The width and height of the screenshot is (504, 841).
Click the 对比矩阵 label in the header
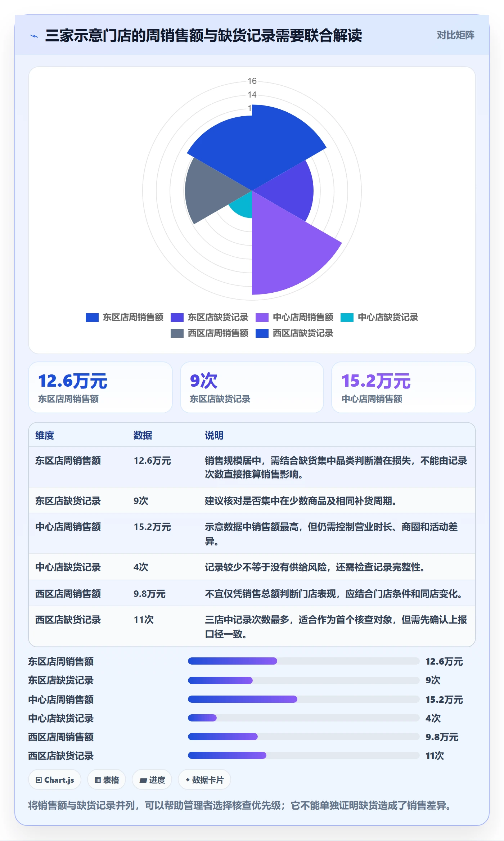(455, 35)
